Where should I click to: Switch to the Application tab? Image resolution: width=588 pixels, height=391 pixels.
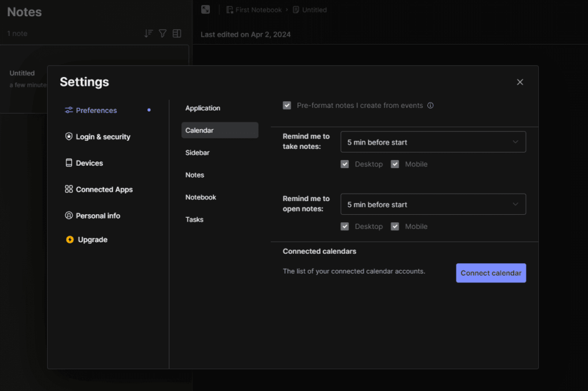(203, 108)
